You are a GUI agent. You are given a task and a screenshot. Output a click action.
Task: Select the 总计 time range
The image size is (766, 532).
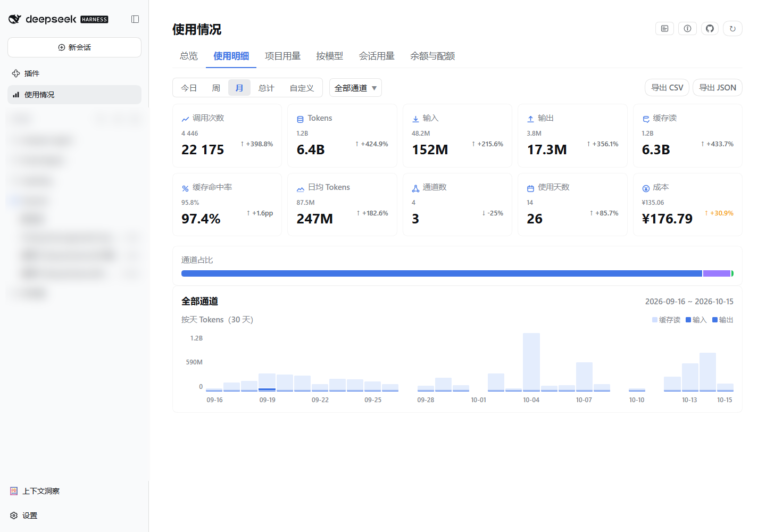click(267, 88)
